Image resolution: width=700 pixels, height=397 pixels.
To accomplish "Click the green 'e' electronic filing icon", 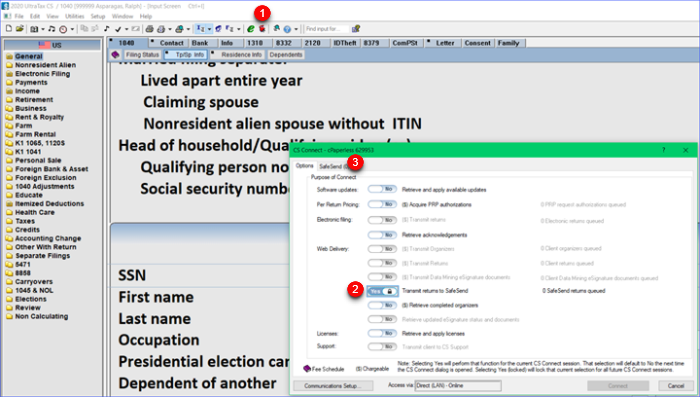I will point(251,29).
